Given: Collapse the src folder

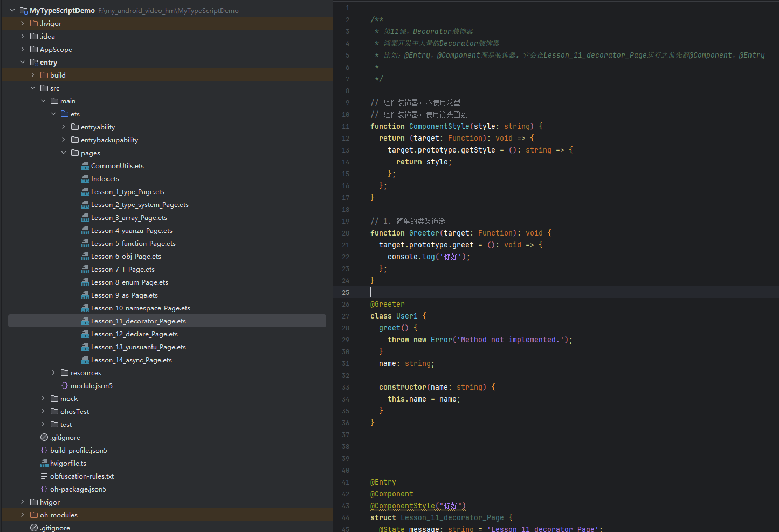Looking at the screenshot, I should point(33,88).
